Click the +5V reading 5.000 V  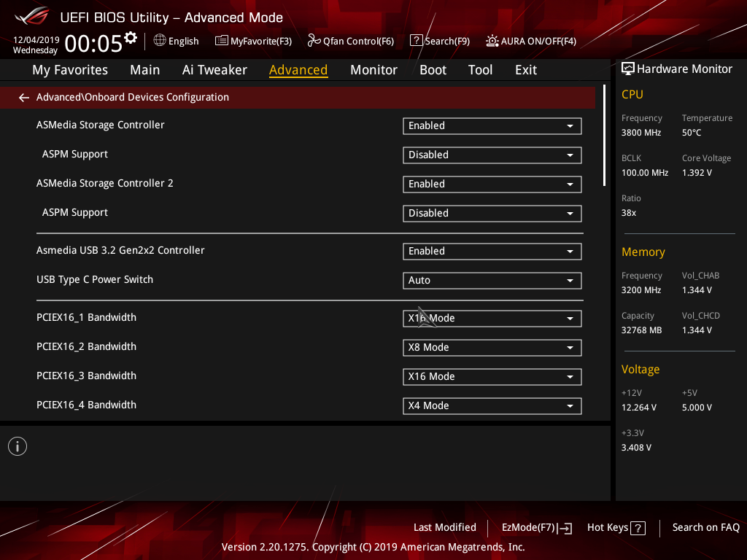(697, 408)
